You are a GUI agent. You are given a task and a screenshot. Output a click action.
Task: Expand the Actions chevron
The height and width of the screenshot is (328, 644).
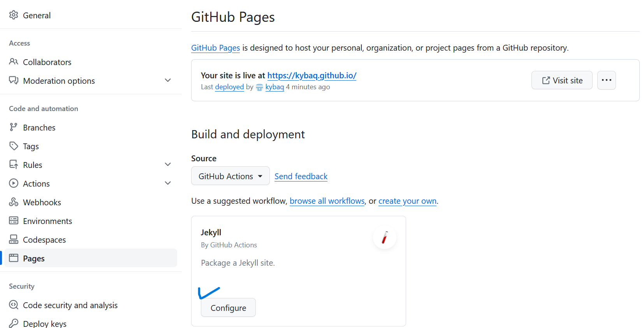tap(168, 183)
